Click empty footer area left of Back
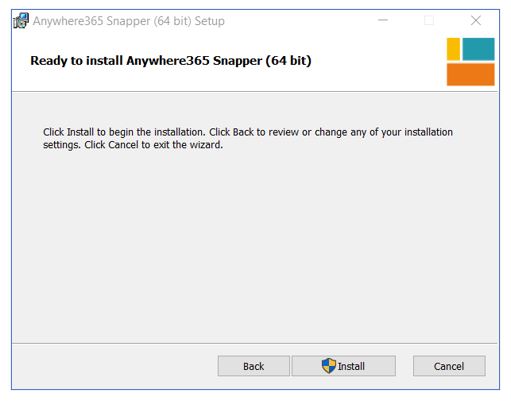This screenshot has width=511, height=401. 113,366
